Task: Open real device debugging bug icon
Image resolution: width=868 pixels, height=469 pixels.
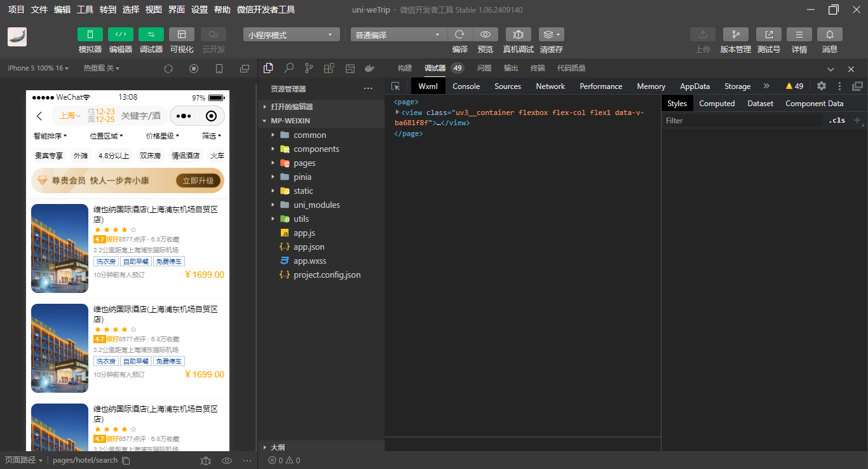Action: point(519,34)
